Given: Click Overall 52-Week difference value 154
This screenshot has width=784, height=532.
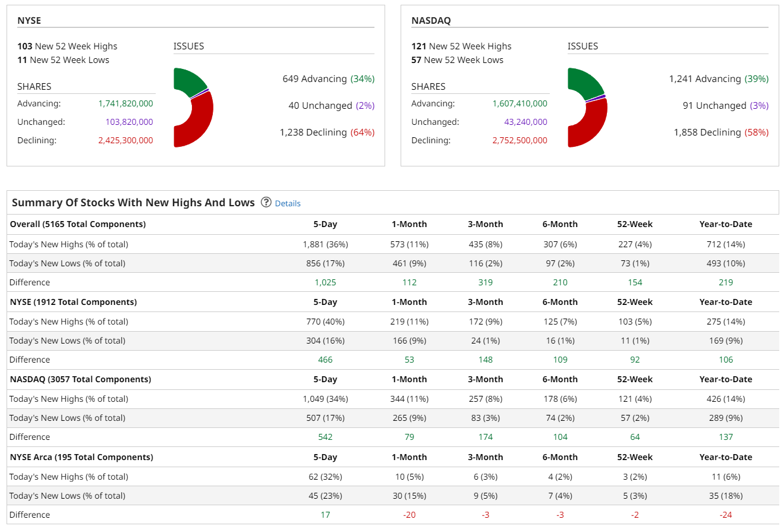Looking at the screenshot, I should (635, 282).
